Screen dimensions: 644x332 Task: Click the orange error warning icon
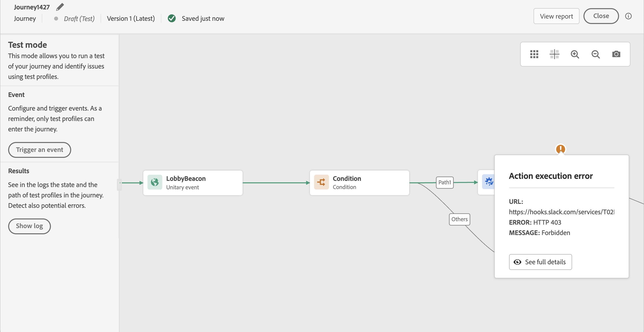pos(560,149)
